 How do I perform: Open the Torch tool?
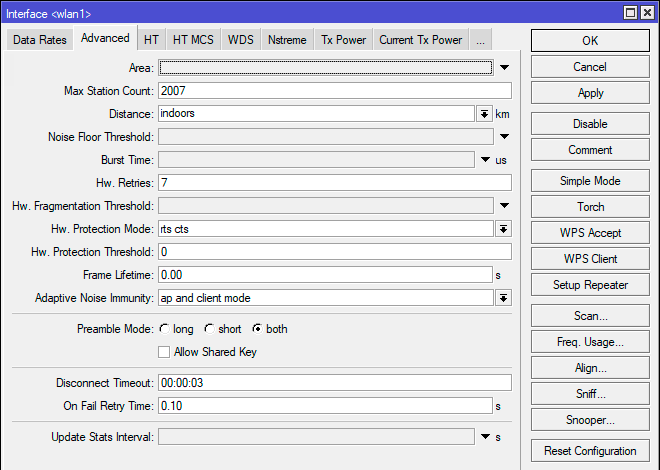[590, 207]
